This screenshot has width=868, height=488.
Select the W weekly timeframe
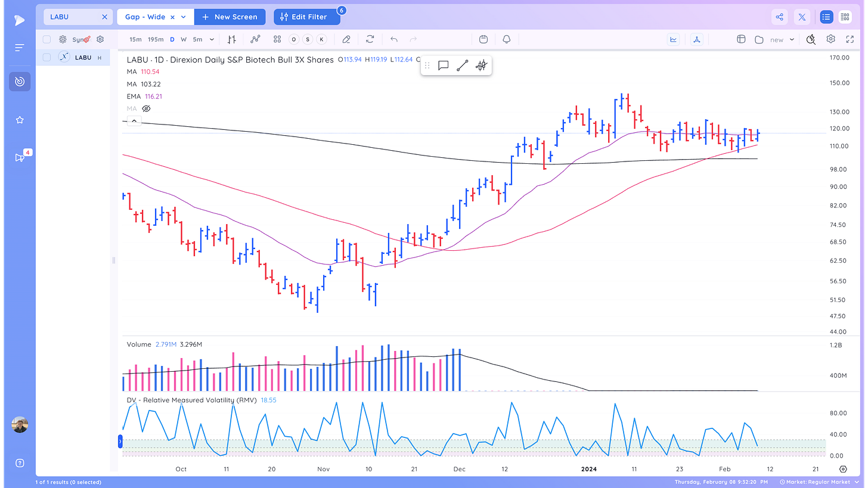(x=184, y=39)
